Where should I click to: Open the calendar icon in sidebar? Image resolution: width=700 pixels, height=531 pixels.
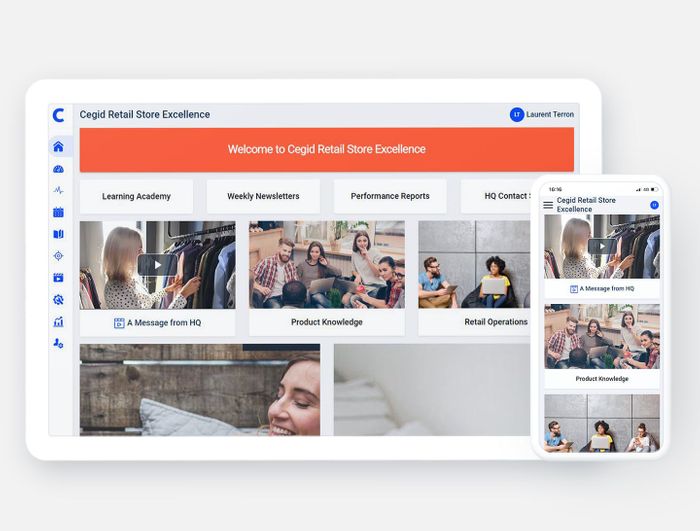[58, 212]
